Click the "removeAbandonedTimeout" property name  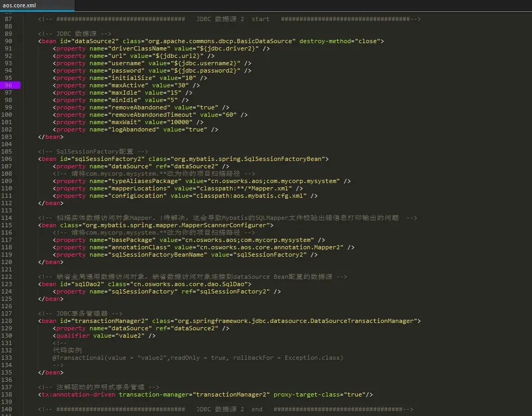pos(152,115)
